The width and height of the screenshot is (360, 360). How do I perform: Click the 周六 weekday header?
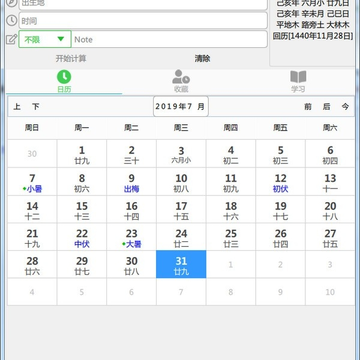point(330,128)
